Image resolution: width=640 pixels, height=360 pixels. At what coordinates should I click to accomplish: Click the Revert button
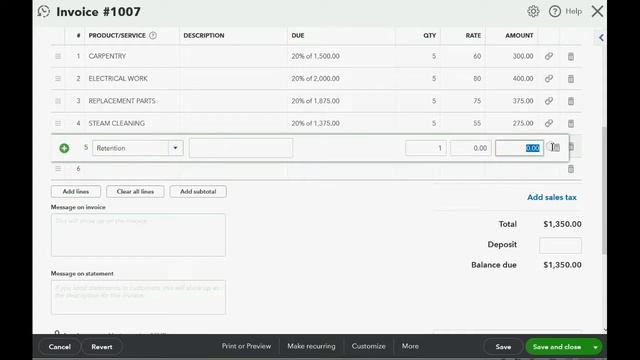(102, 347)
